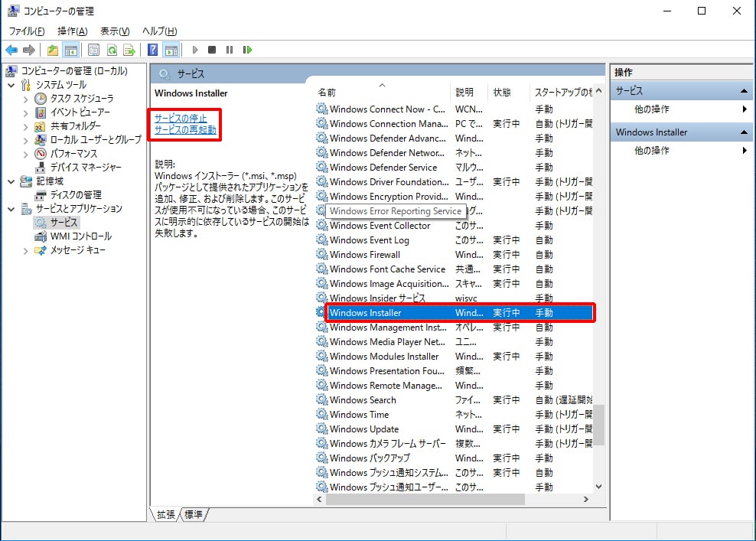Expand ローカル ユーザーとグループ tree node
This screenshot has width=756, height=541.
click(x=25, y=140)
